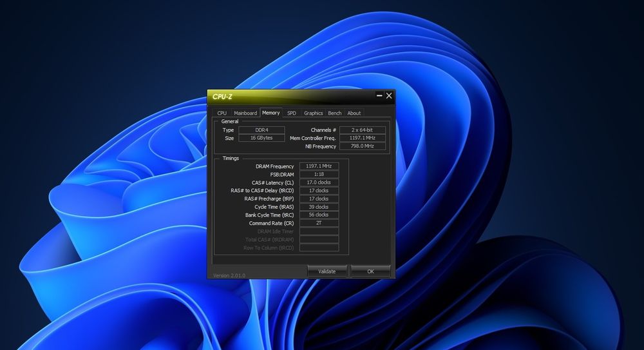Viewport: 644px width, 350px height.
Task: Click the "General" group heading
Action: [x=230, y=121]
